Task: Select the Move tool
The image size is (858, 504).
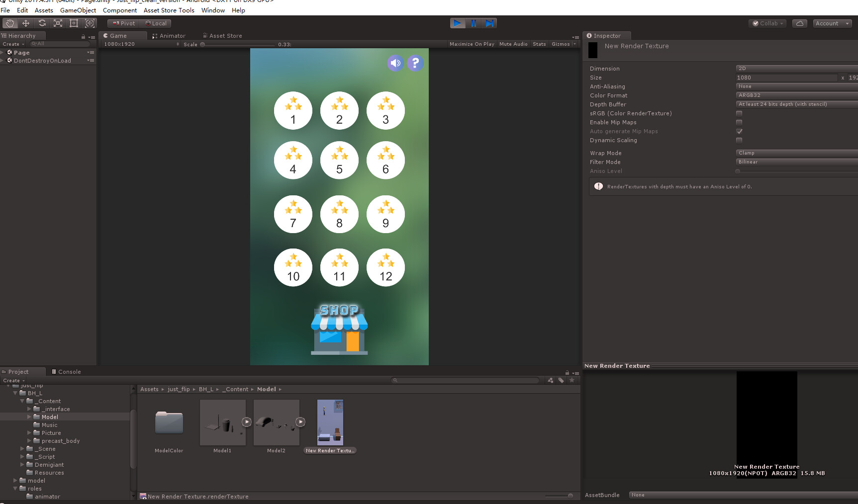Action: coord(26,23)
